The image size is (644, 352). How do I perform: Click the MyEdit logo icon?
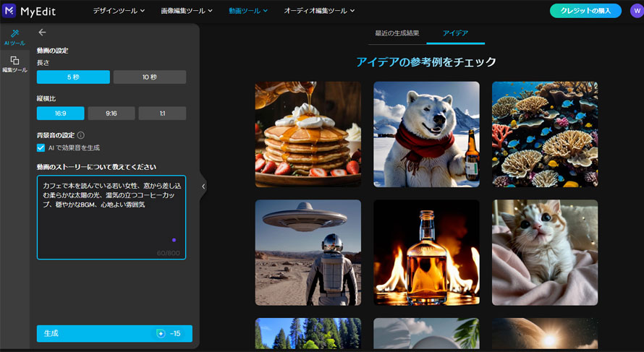pyautogui.click(x=9, y=11)
